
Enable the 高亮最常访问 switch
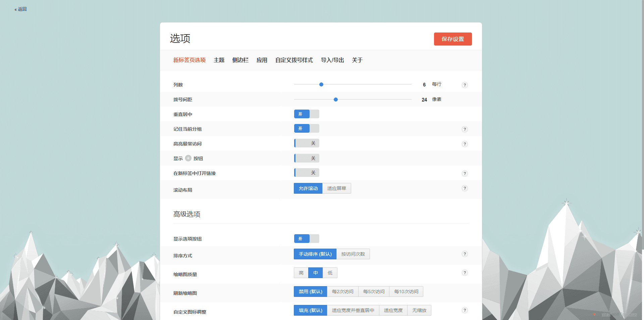pos(307,143)
